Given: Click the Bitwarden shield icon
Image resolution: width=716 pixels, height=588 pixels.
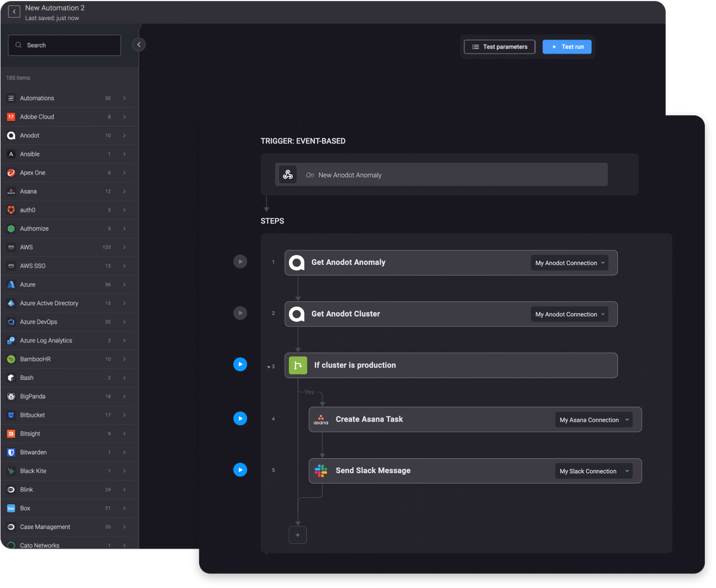Looking at the screenshot, I should 11,452.
